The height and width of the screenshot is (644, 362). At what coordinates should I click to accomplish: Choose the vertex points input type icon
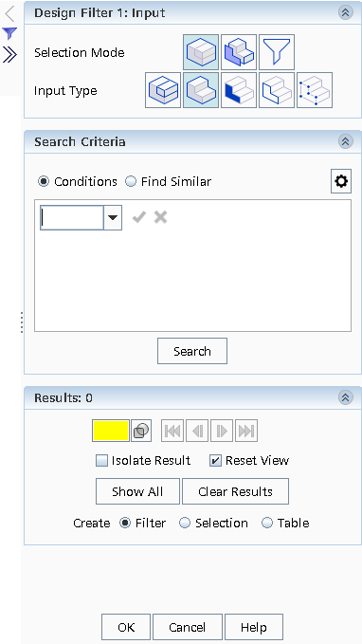point(315,90)
